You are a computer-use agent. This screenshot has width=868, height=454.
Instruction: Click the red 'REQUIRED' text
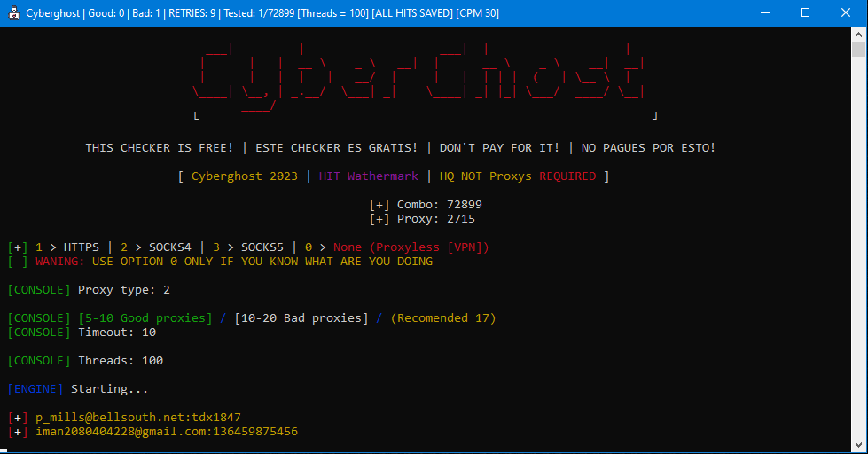click(x=567, y=176)
